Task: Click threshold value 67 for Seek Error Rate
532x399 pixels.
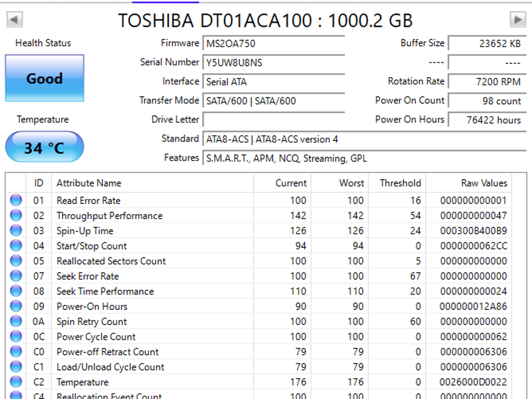Action: point(415,276)
